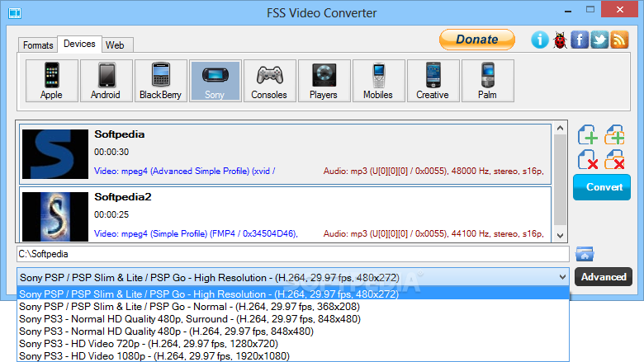Viewport: 644px width, 362px height.
Task: Close the FSS Video Converter window
Action: (x=619, y=9)
